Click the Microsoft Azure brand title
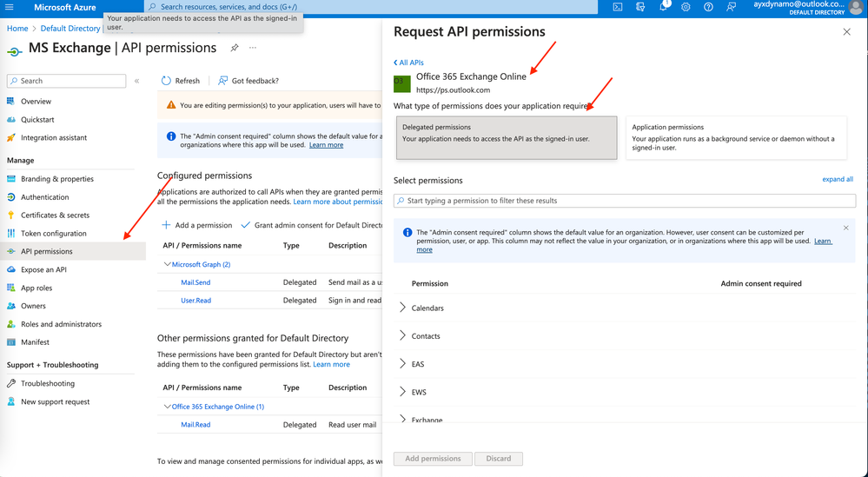Screen dimensions: 868x477 pyautogui.click(x=65, y=7)
